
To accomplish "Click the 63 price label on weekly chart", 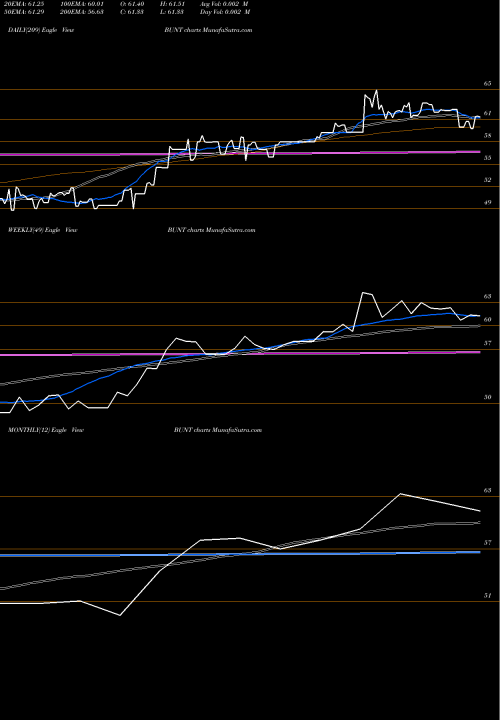I will point(487,297).
